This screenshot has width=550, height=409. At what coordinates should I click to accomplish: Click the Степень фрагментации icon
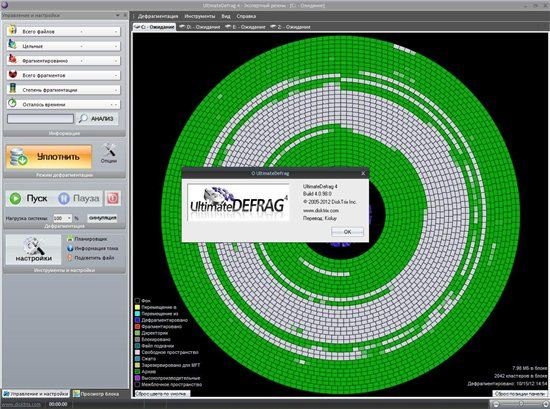point(12,89)
